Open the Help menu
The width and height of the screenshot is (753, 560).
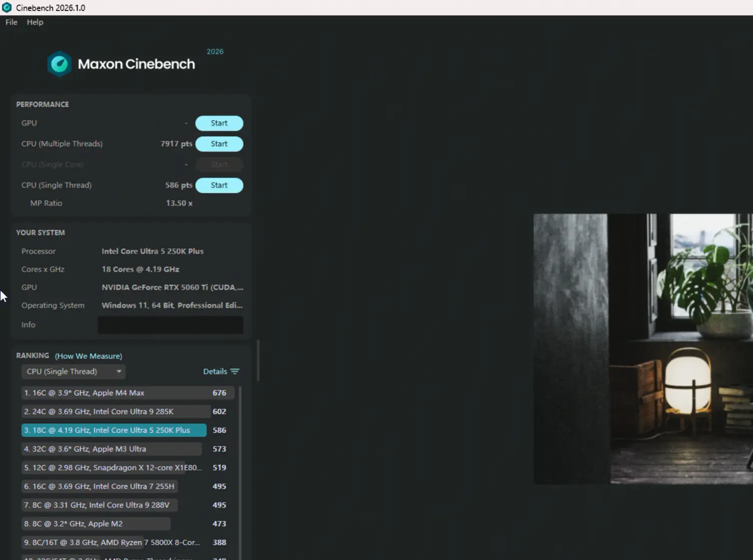(35, 22)
